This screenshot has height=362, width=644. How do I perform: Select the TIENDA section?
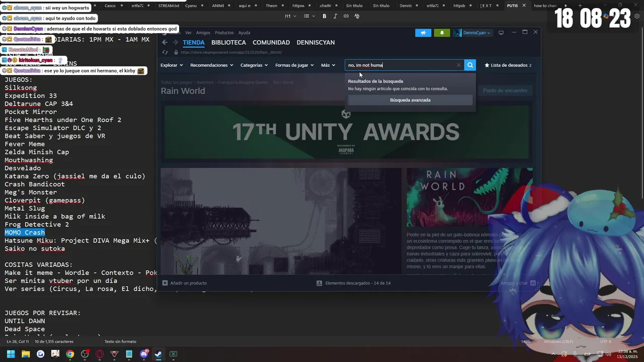point(194,42)
